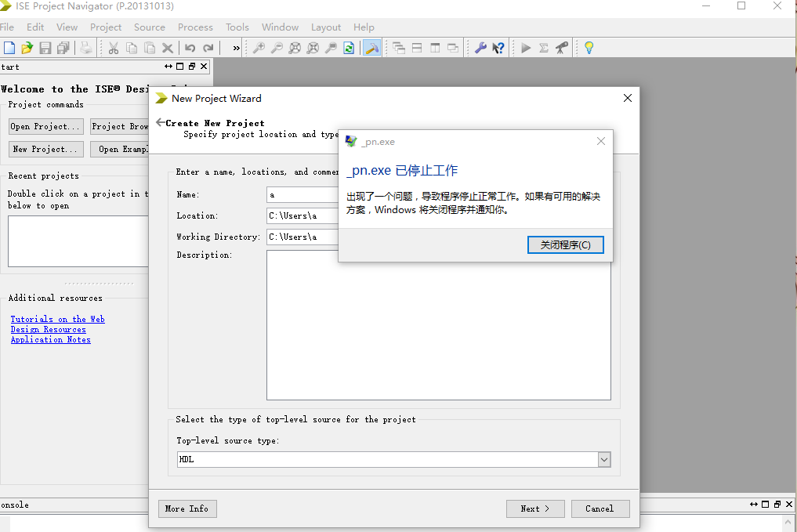Click into the Working Directory field
This screenshot has width=797, height=532.
[x=302, y=237]
